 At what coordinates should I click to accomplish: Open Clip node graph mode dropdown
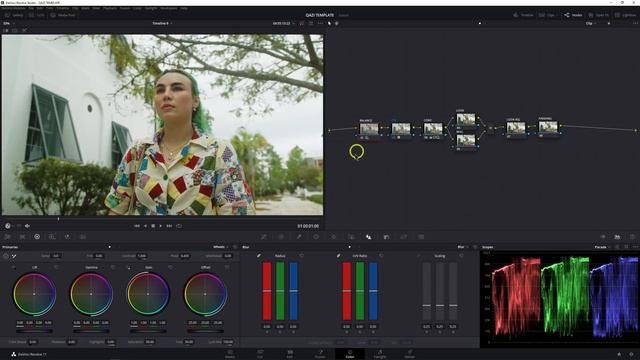pyautogui.click(x=591, y=23)
